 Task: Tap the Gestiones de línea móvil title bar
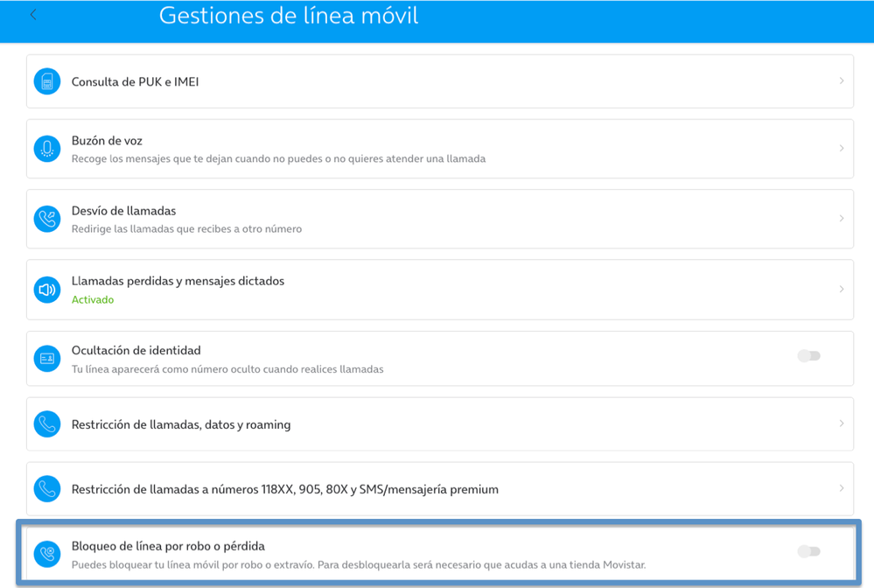tap(289, 15)
